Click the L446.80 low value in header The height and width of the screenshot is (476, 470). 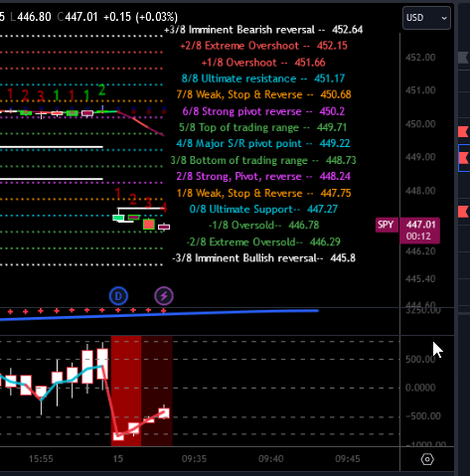pyautogui.click(x=31, y=17)
